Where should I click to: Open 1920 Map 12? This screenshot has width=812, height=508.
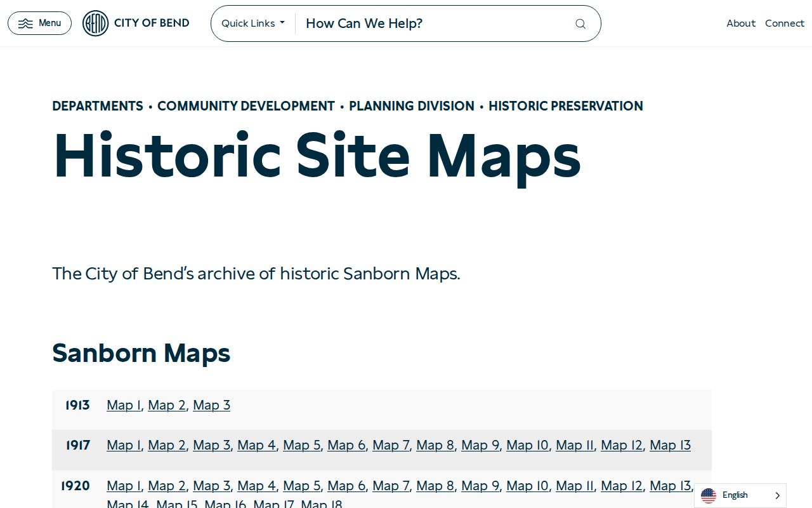coord(622,486)
